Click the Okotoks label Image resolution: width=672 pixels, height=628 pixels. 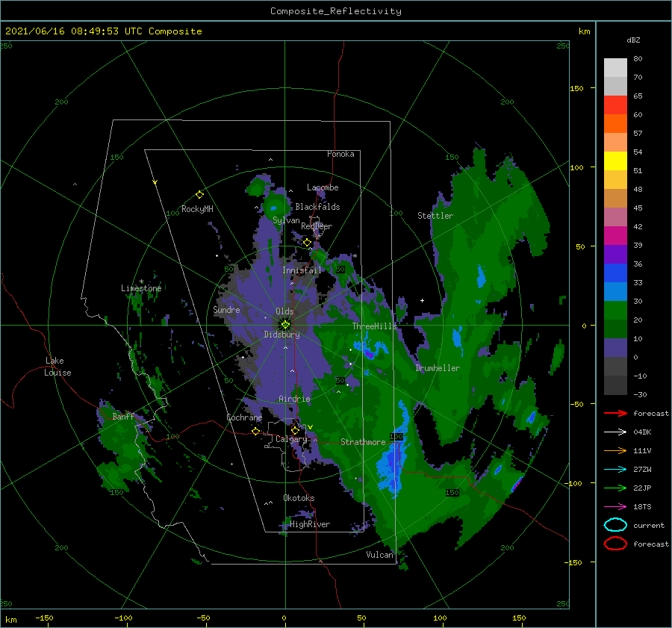pos(299,498)
